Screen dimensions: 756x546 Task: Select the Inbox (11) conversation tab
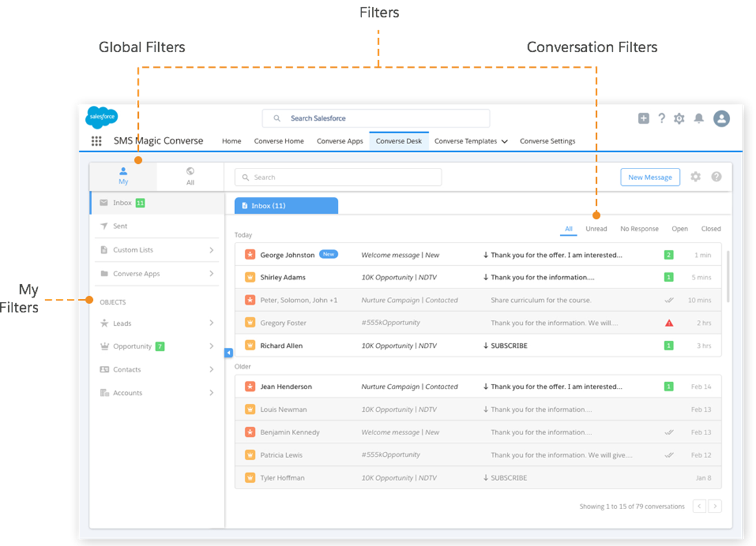coord(287,206)
